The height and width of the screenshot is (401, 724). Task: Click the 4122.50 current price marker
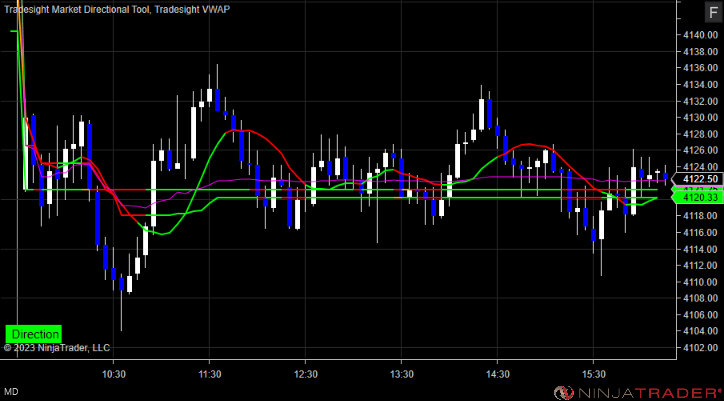[x=699, y=179]
